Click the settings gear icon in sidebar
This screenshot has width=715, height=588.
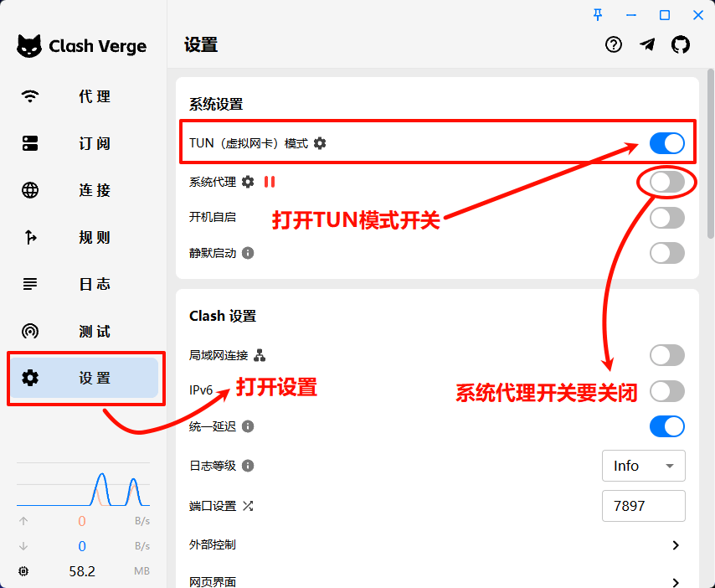(x=30, y=378)
